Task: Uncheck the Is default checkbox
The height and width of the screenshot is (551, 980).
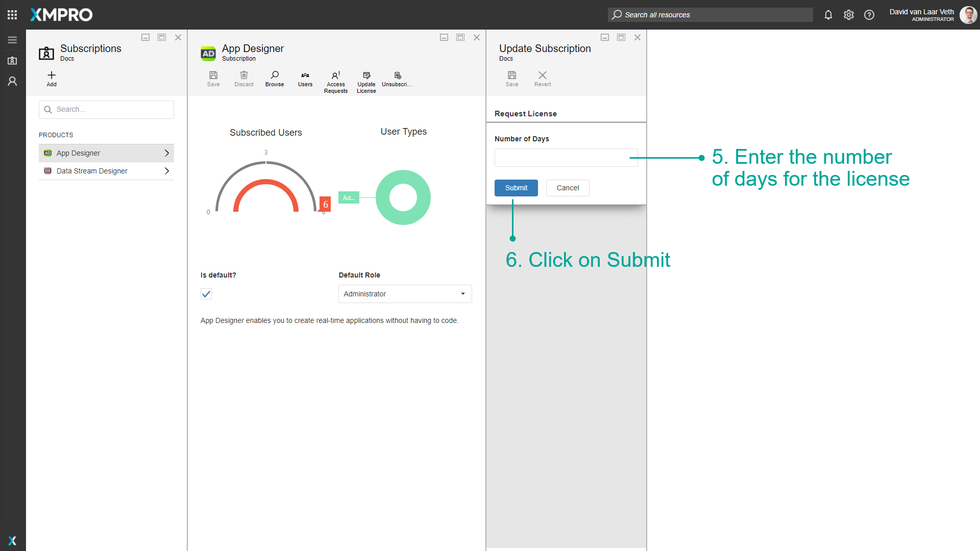Action: (x=206, y=294)
